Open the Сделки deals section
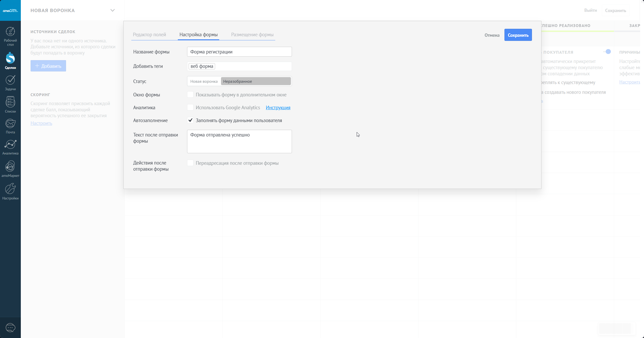The image size is (644, 338). (10, 61)
